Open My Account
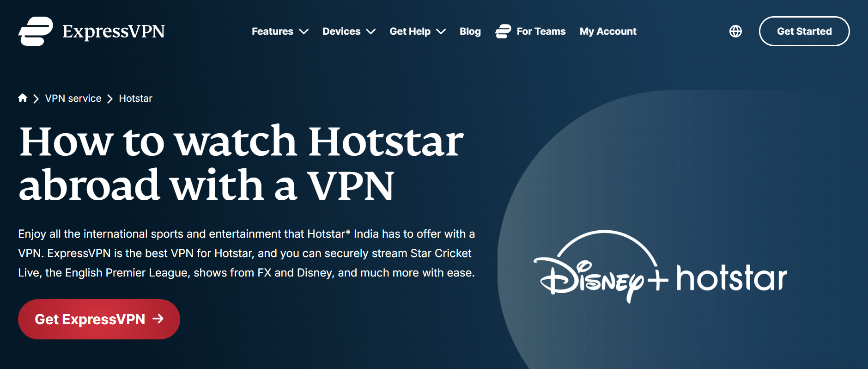Screen dimensions: 868x369 (608, 31)
